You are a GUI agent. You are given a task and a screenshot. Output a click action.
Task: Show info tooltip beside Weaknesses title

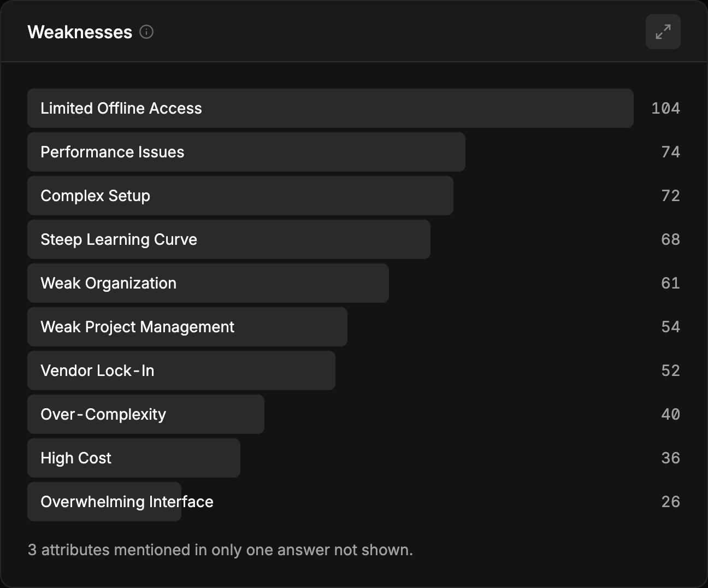click(x=146, y=32)
